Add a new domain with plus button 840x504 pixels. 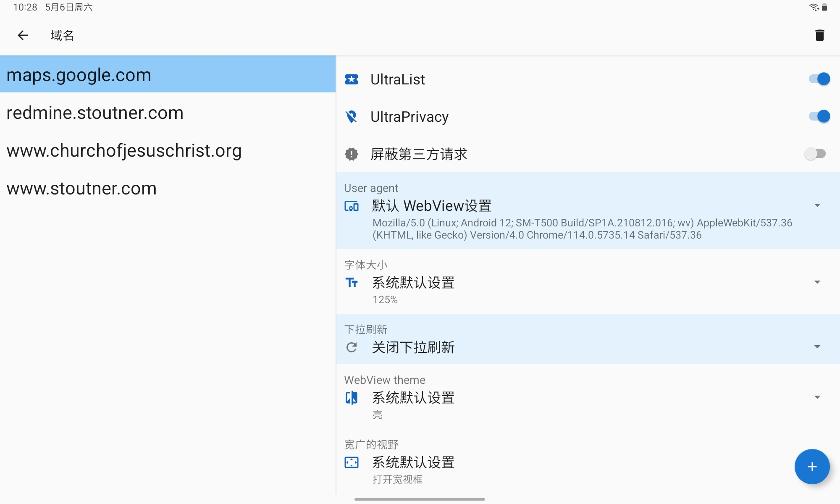[x=812, y=467]
